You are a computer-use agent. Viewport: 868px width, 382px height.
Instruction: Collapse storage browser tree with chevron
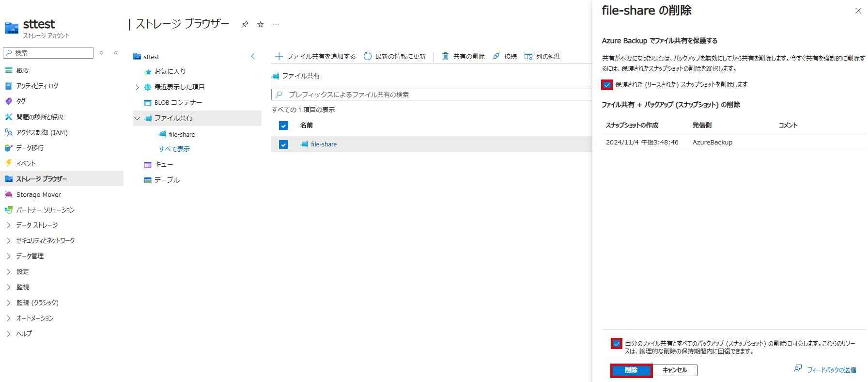pos(253,57)
